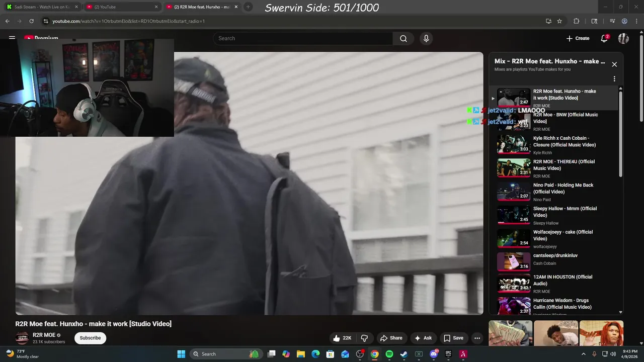Open YouTube account avatar menu
Image resolution: width=644 pixels, height=362 pixels.
click(623, 39)
